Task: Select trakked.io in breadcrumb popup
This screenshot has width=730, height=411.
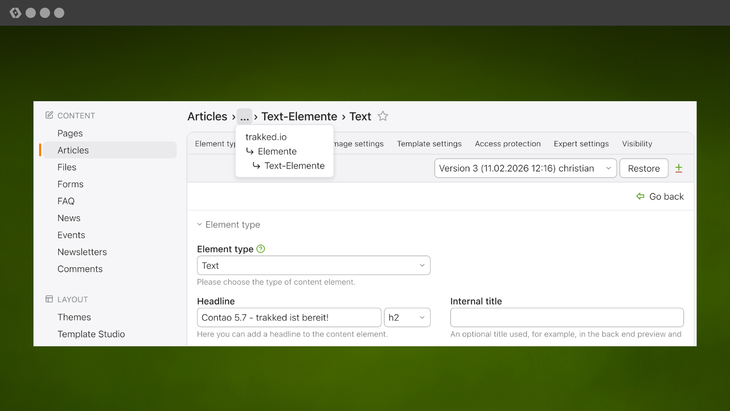Action: click(266, 137)
